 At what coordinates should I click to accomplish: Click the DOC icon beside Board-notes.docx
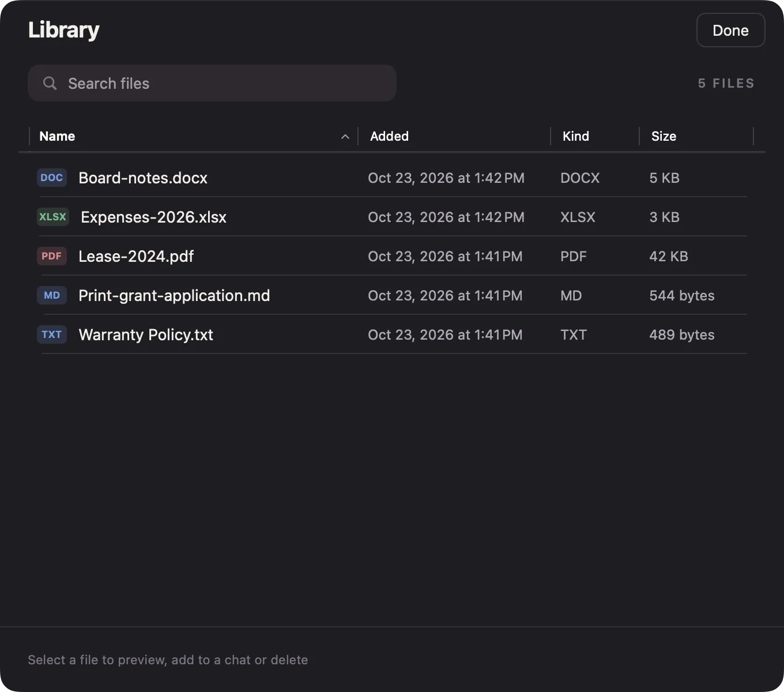52,178
